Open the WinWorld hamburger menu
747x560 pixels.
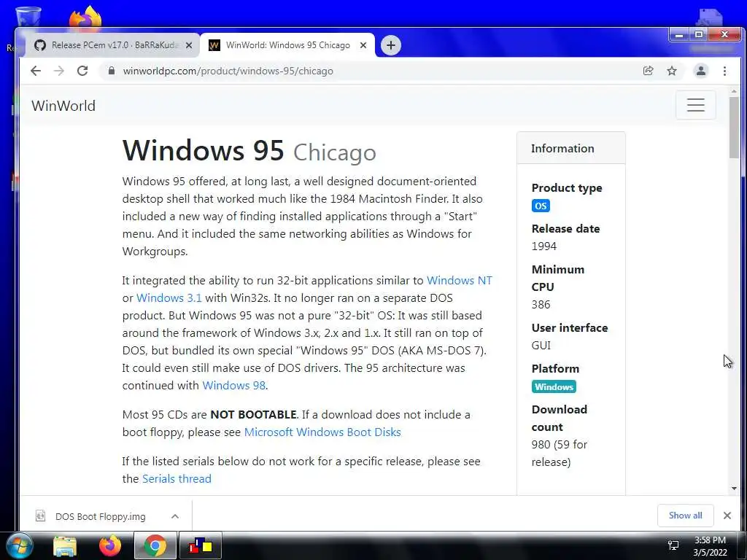tap(695, 105)
